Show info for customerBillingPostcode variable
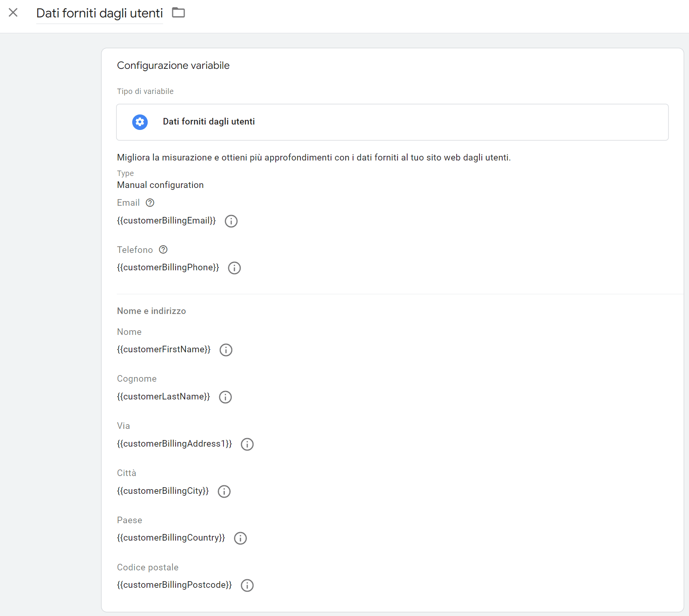 pos(247,585)
